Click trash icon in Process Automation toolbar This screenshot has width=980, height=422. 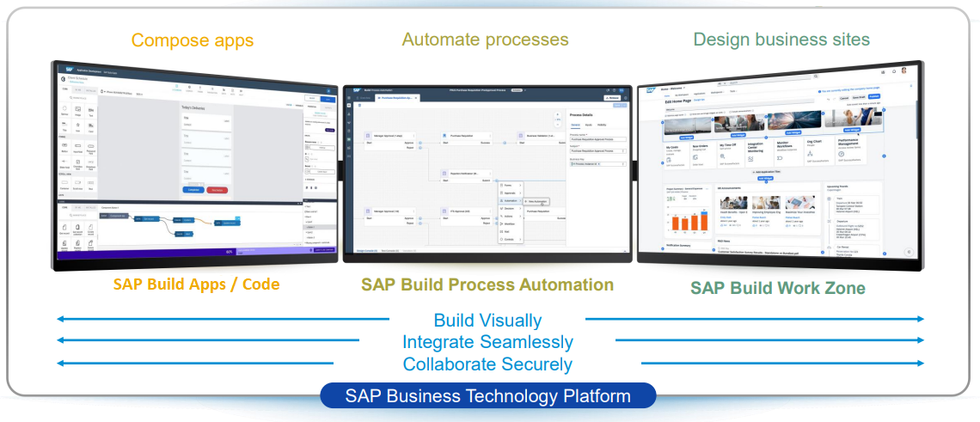[359, 105]
